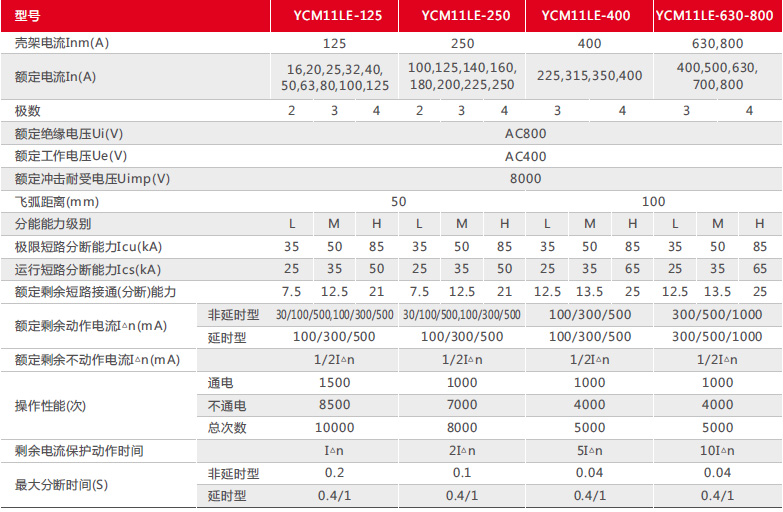This screenshot has height=512, width=783.
Task: Click the 运行短路分断能力Ics(kA) label
Action: point(88,270)
